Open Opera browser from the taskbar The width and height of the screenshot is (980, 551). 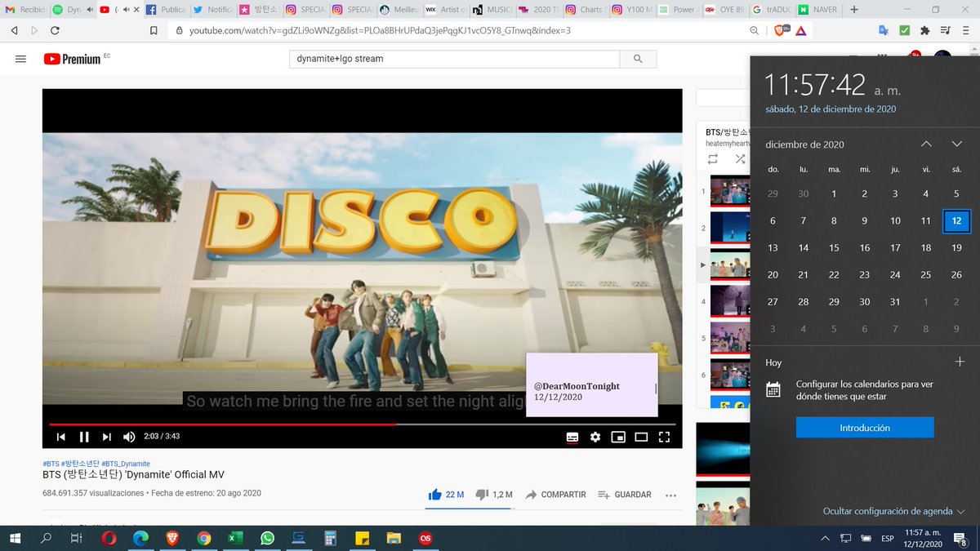[109, 538]
